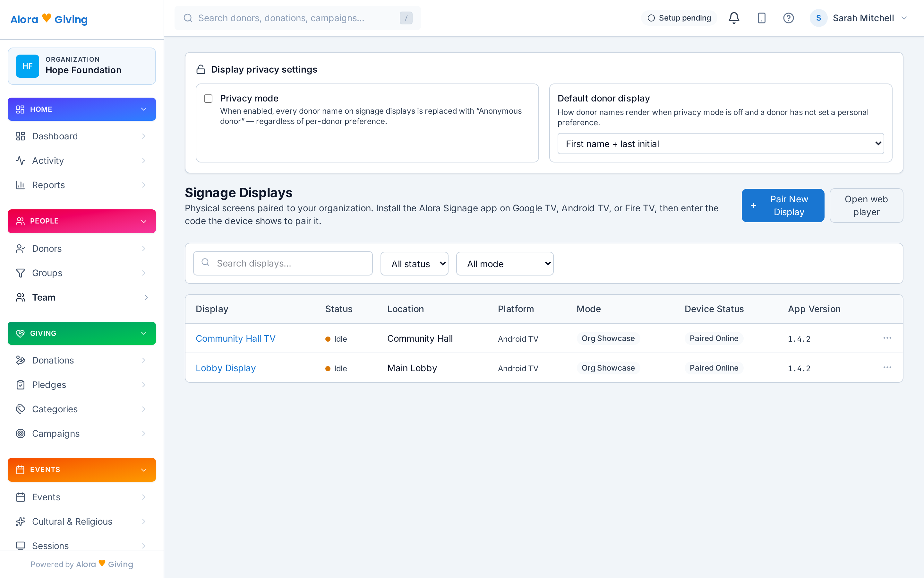Click the Team people icon
924x578 pixels.
[20, 297]
